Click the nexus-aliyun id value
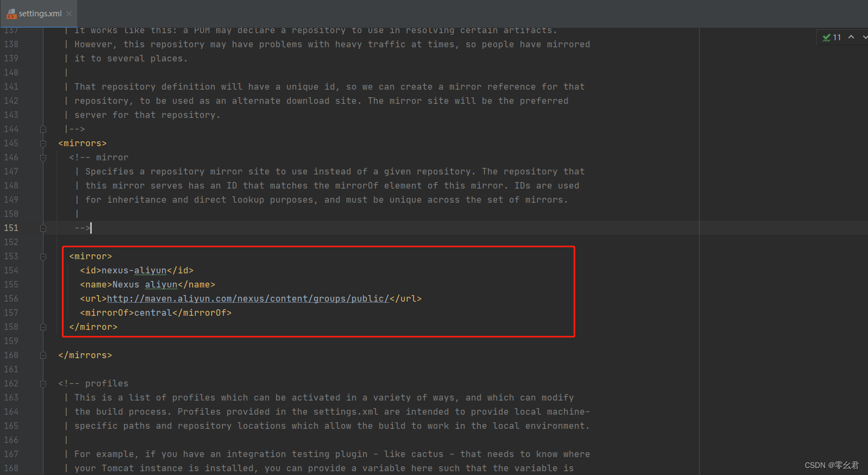This screenshot has height=475, width=868. point(134,271)
